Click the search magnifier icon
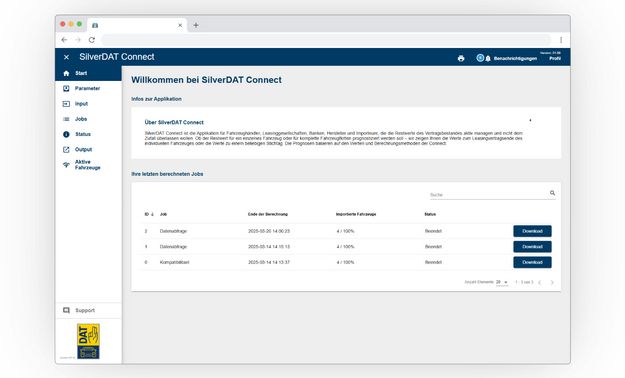The width and height of the screenshot is (625, 378). [552, 193]
